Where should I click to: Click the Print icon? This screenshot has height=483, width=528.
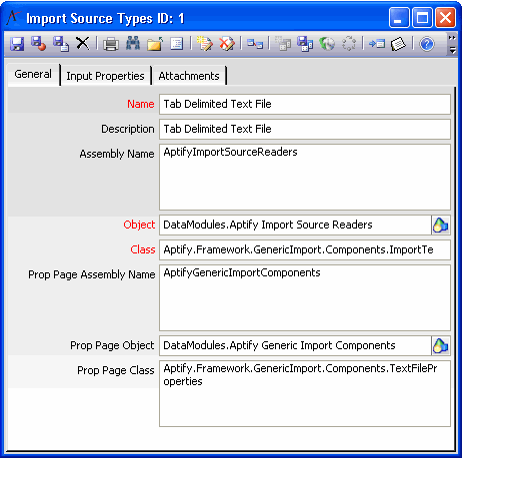[x=111, y=44]
